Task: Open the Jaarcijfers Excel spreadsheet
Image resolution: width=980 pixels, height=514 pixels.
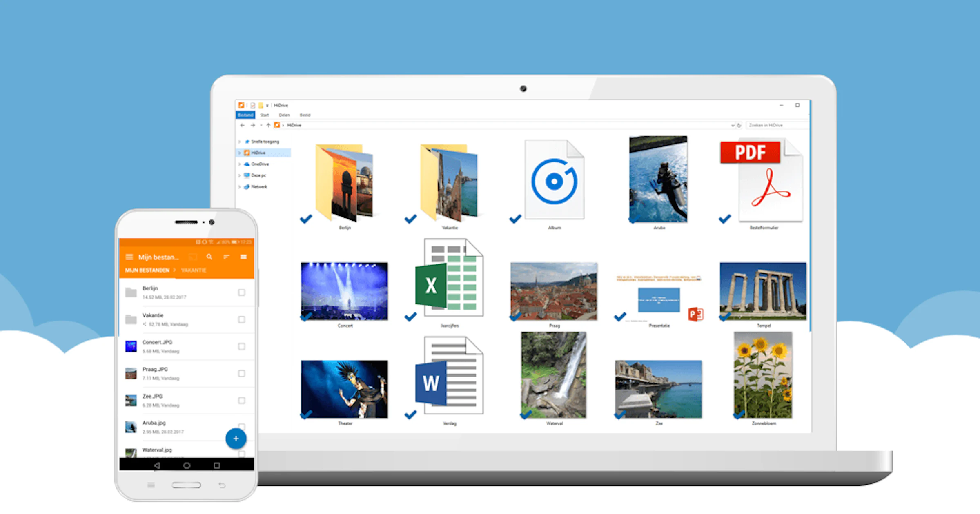Action: pos(449,278)
